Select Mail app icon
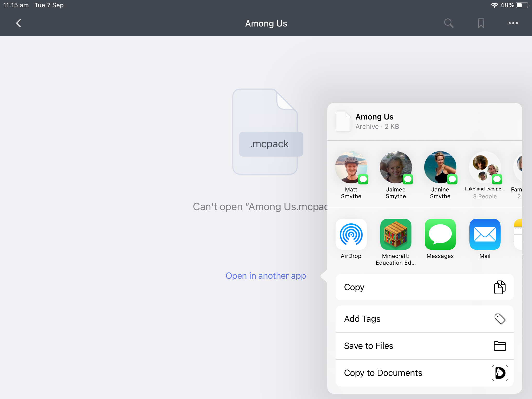The height and width of the screenshot is (399, 532). [x=485, y=234]
